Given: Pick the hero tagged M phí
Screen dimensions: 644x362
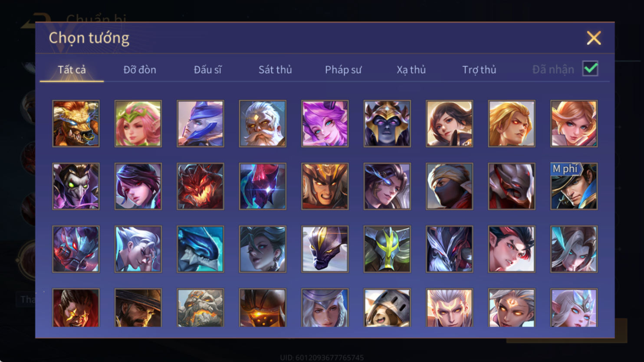Looking at the screenshot, I should click(574, 186).
